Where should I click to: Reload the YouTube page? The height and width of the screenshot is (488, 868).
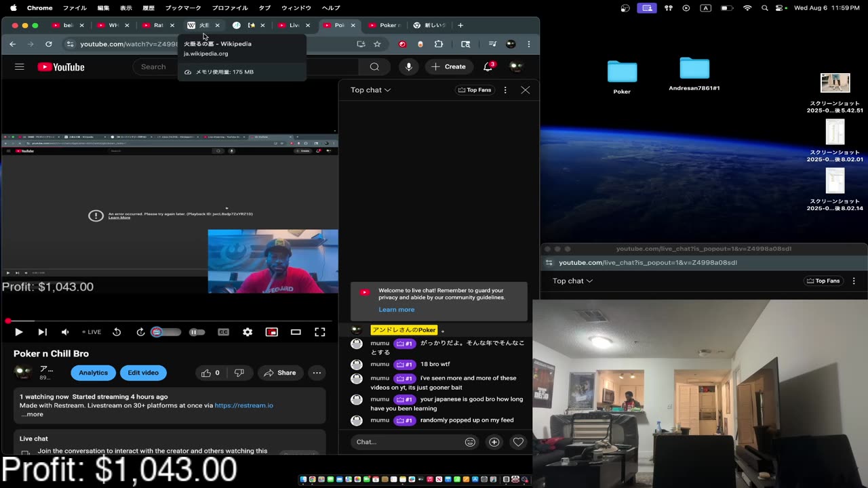pos(49,44)
